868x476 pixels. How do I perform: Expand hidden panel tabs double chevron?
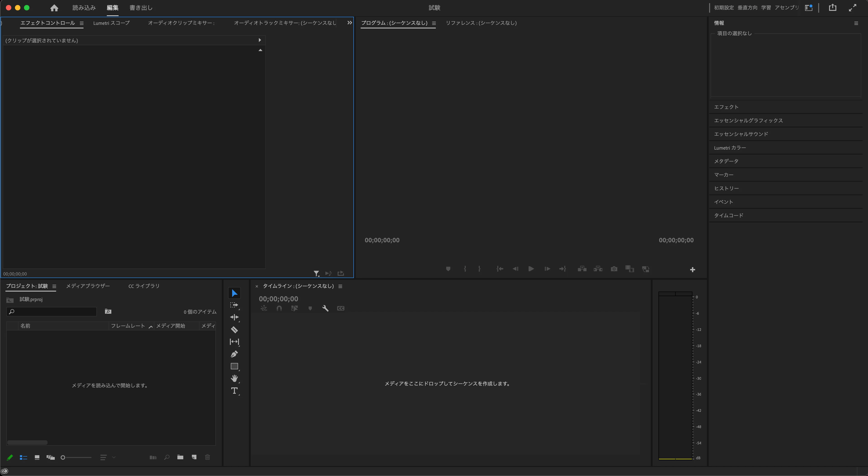[349, 23]
